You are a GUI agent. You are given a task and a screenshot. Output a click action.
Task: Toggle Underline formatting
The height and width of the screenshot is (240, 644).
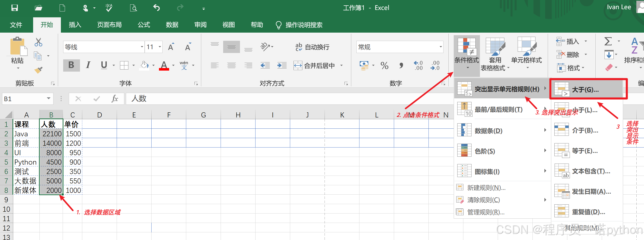[x=104, y=65]
